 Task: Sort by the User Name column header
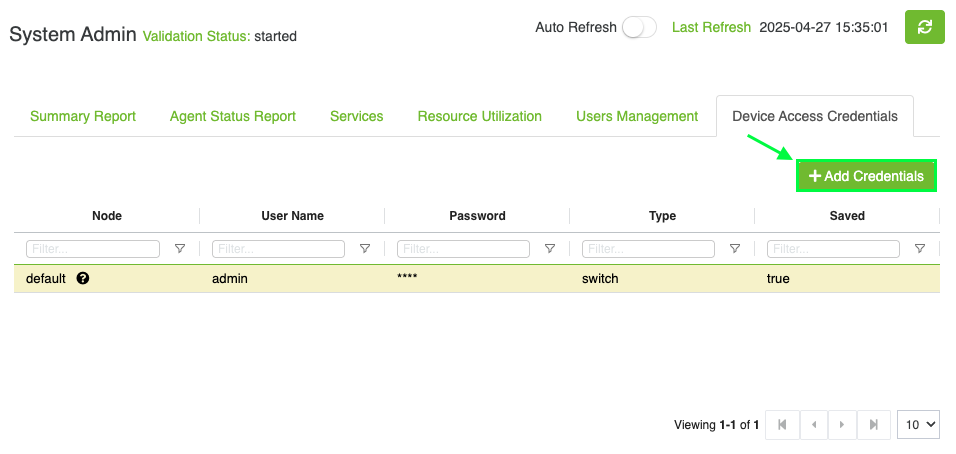[x=292, y=216]
